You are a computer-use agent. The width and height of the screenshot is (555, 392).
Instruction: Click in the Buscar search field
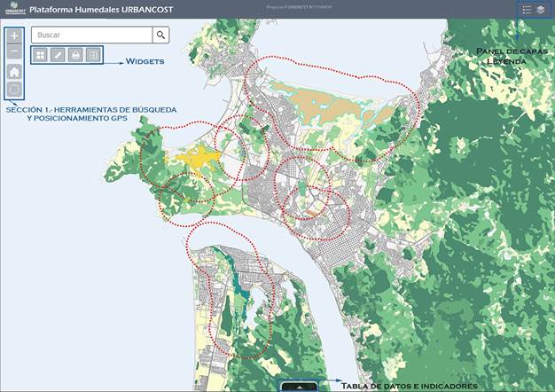91,35
